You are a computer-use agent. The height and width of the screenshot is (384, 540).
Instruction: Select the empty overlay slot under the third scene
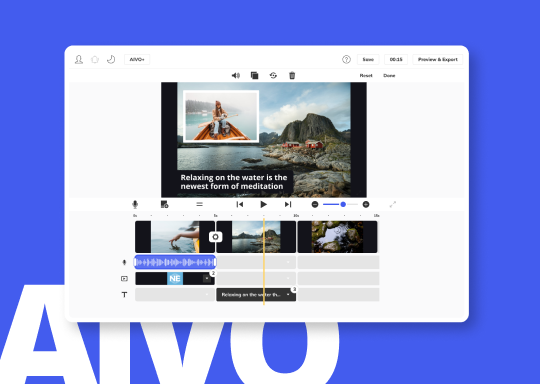(338, 279)
